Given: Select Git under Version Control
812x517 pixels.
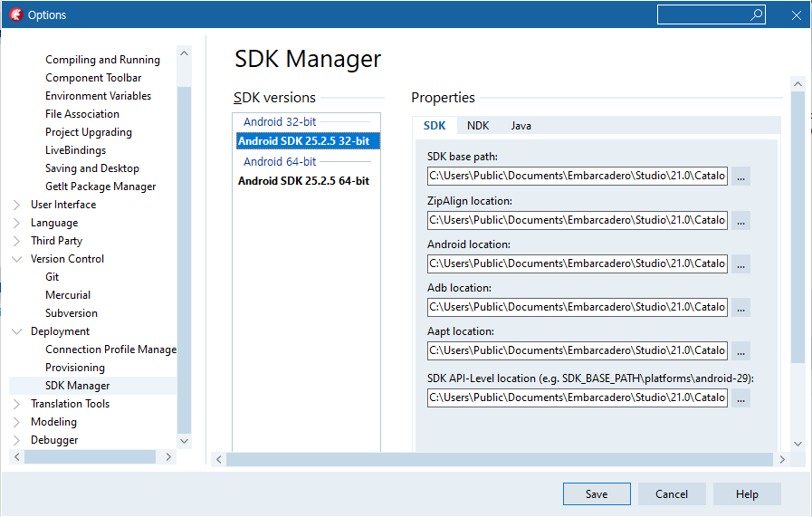Looking at the screenshot, I should (x=53, y=277).
